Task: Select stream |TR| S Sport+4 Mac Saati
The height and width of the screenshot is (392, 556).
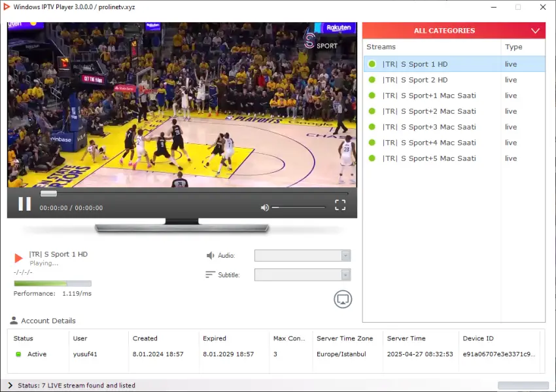Action: (454, 143)
